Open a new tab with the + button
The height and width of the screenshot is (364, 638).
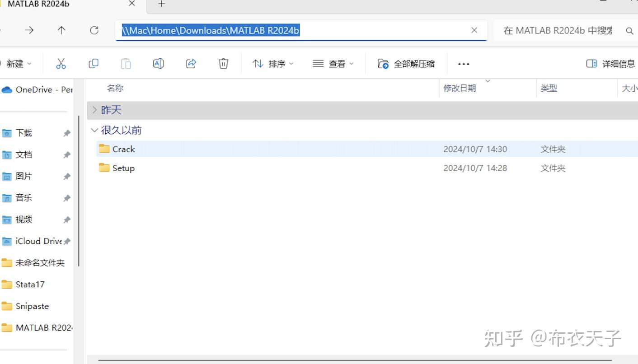click(161, 4)
